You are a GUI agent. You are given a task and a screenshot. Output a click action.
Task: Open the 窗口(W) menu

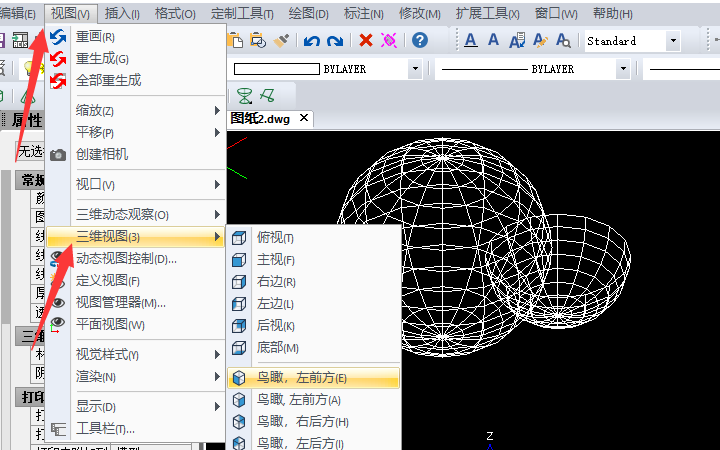click(x=556, y=14)
